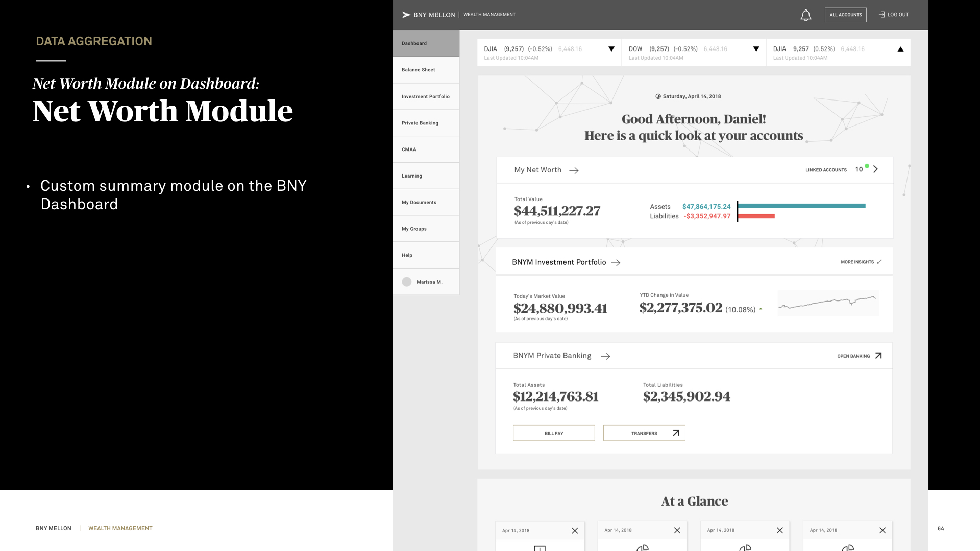This screenshot has width=980, height=551.
Task: Click the Transfers button arrow icon
Action: pyautogui.click(x=676, y=433)
